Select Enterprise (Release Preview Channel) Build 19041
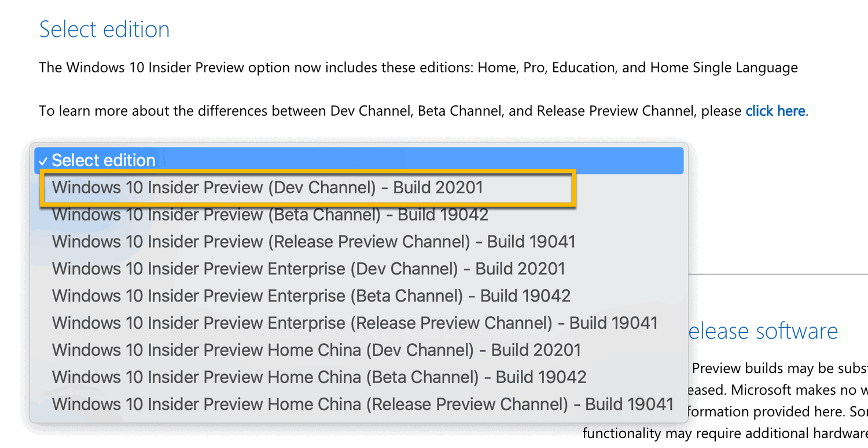Viewport: 868px width, 448px height. click(x=354, y=322)
